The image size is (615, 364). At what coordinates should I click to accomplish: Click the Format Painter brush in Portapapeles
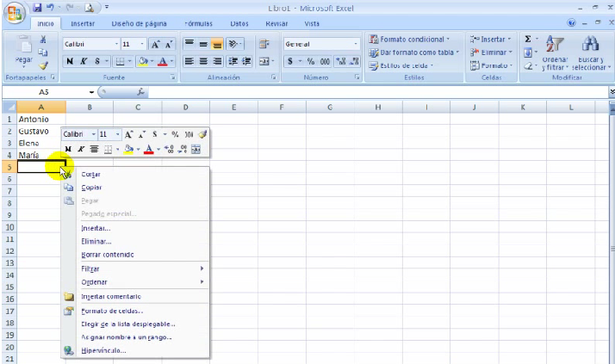(x=43, y=65)
